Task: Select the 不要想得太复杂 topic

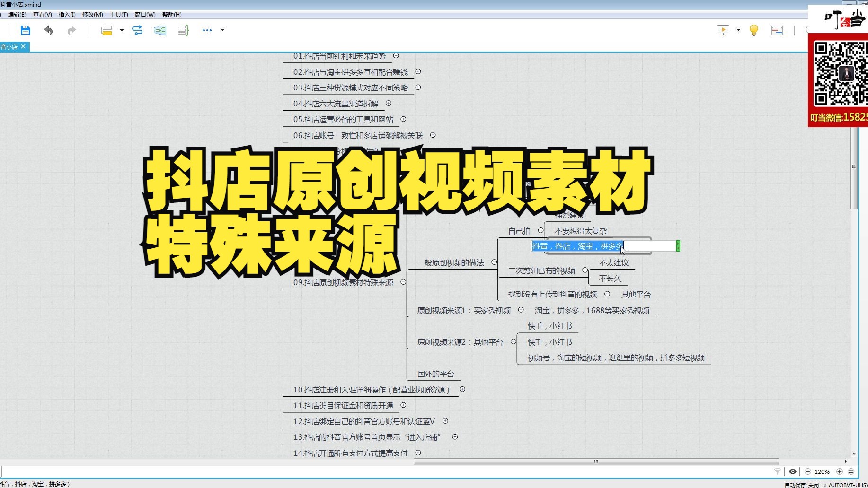Action: pyautogui.click(x=581, y=231)
